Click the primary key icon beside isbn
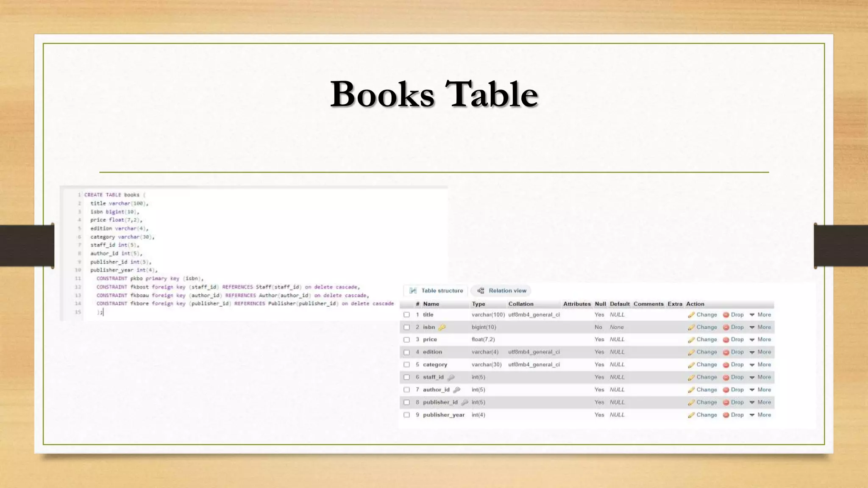The width and height of the screenshot is (868, 488). click(x=442, y=327)
